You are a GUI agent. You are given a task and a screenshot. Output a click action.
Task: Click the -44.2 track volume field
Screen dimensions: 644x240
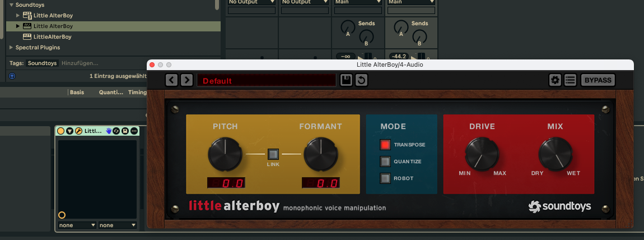tap(399, 56)
